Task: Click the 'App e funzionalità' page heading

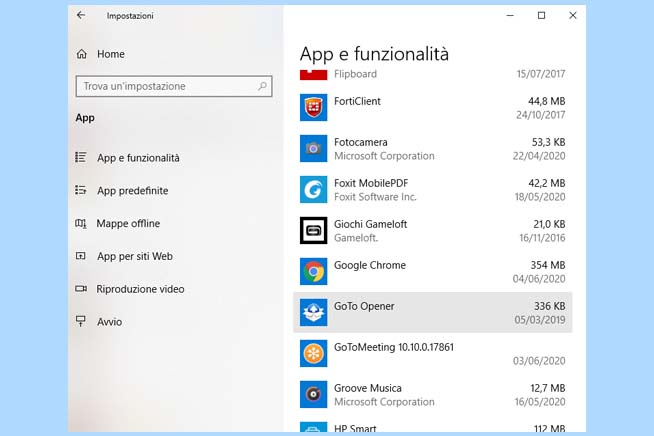Action: (x=374, y=54)
